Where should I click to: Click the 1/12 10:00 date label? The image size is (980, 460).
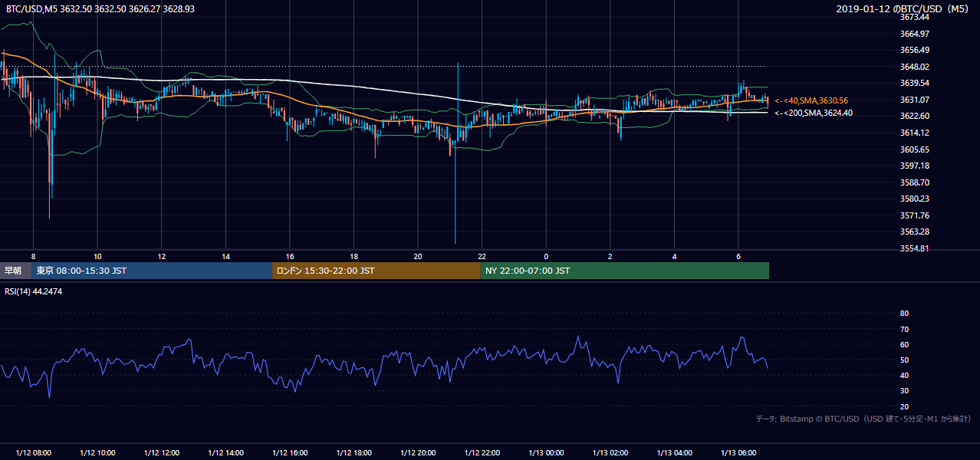pyautogui.click(x=97, y=452)
